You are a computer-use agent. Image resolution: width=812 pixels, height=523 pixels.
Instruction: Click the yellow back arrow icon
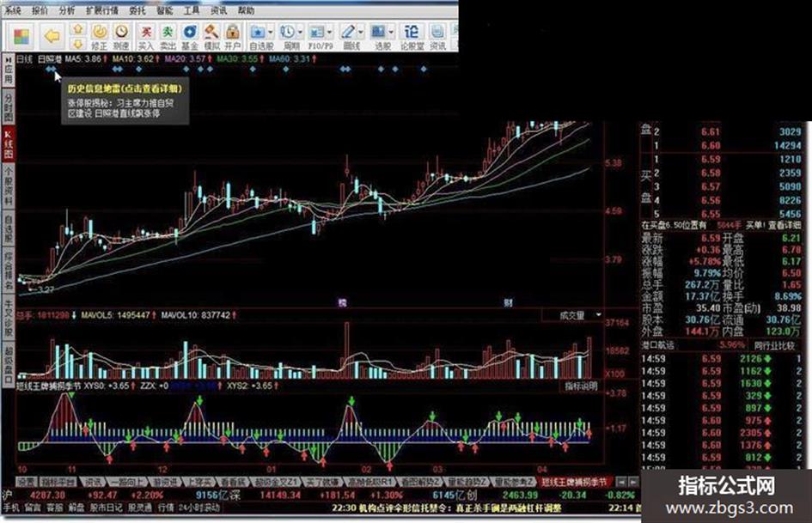[x=52, y=36]
